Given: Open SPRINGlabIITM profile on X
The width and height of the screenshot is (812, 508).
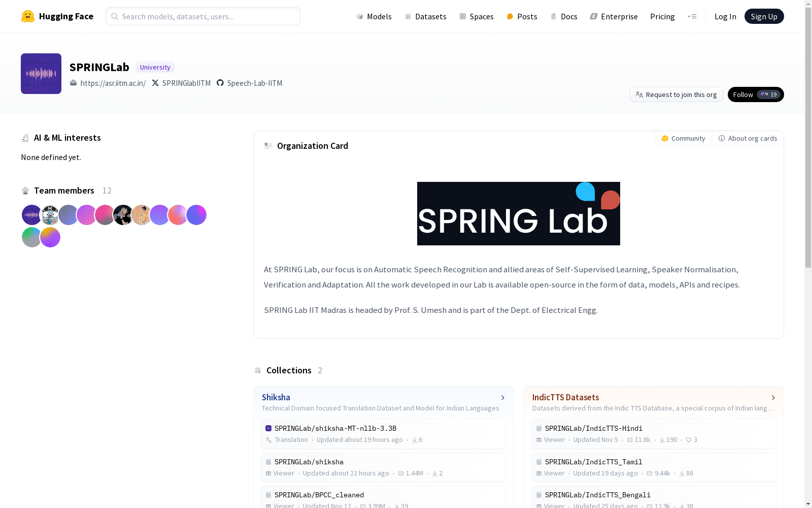Looking at the screenshot, I should pyautogui.click(x=186, y=83).
